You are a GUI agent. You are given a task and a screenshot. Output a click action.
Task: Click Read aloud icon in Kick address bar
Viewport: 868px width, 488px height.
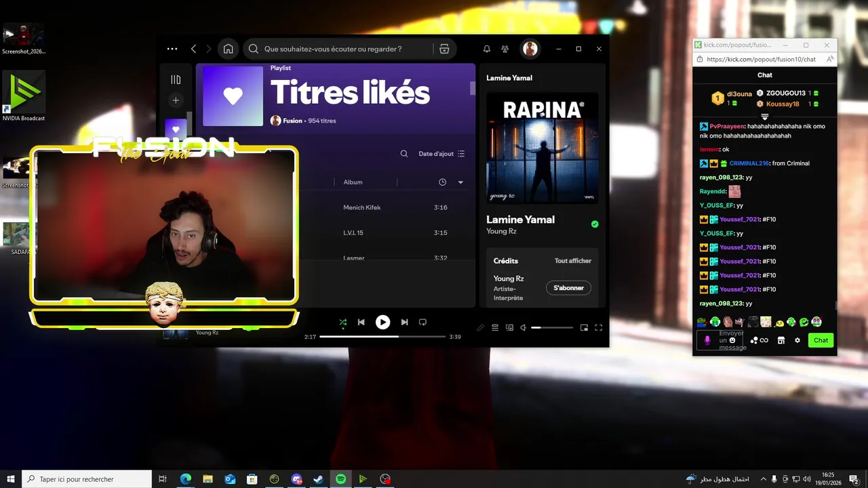coord(830,60)
